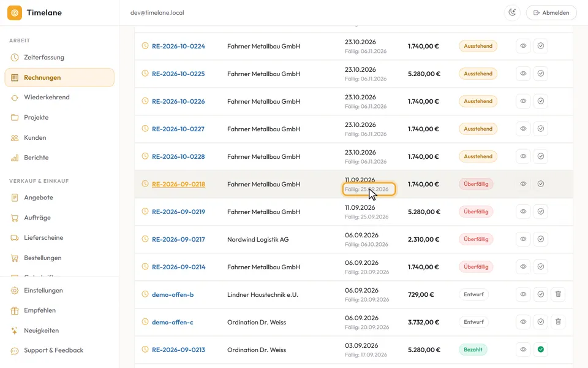Image resolution: width=588 pixels, height=368 pixels.
Task: Unmark paid status on RE-2026-09-0213
Action: [x=541, y=350]
